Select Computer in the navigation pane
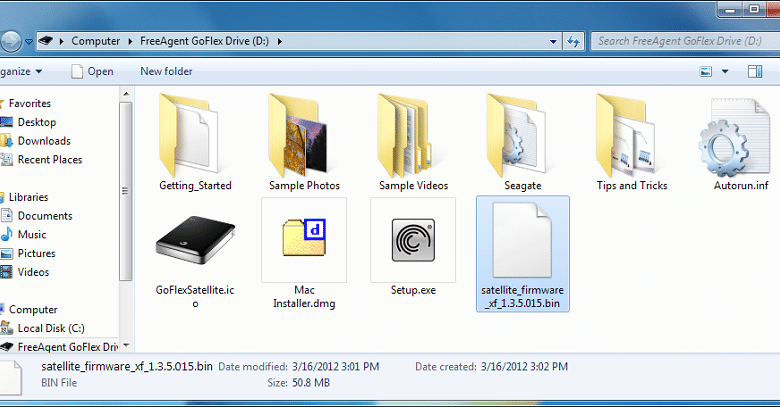 [x=33, y=309]
